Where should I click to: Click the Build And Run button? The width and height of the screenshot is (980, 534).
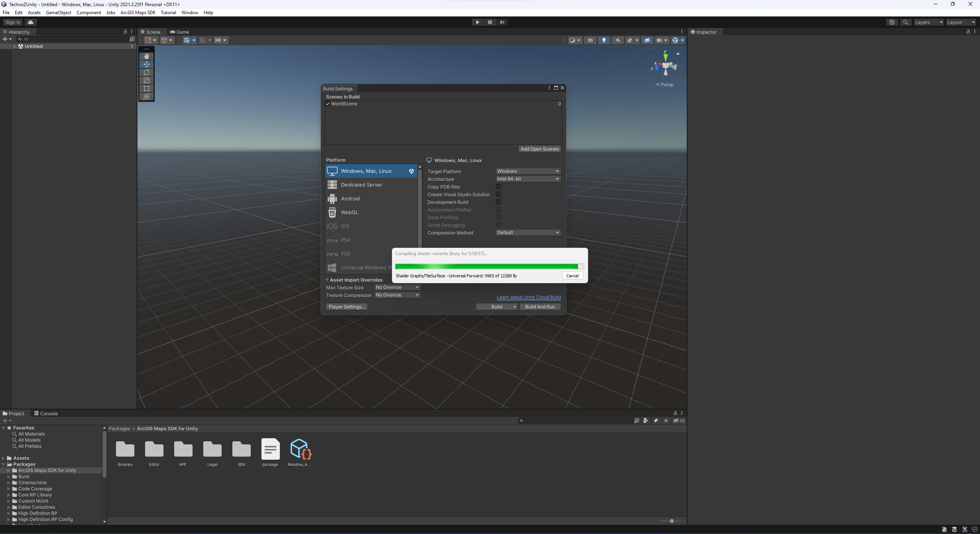coord(540,306)
